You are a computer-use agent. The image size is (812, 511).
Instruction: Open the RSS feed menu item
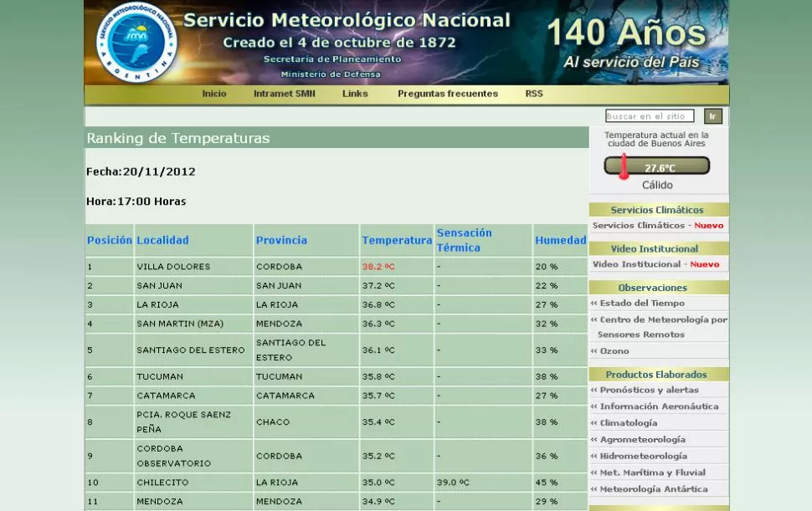[x=533, y=94]
